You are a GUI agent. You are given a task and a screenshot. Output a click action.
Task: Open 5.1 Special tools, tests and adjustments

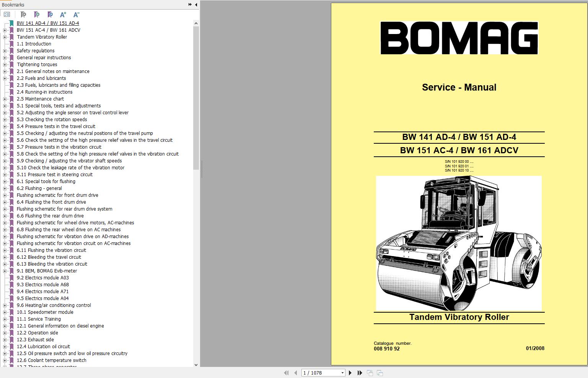(x=59, y=106)
